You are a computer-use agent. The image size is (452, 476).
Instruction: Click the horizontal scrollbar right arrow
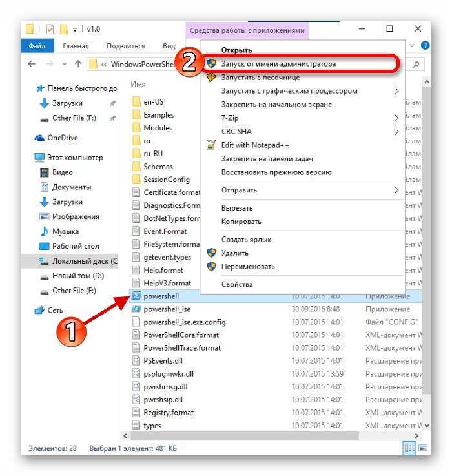tap(416, 435)
